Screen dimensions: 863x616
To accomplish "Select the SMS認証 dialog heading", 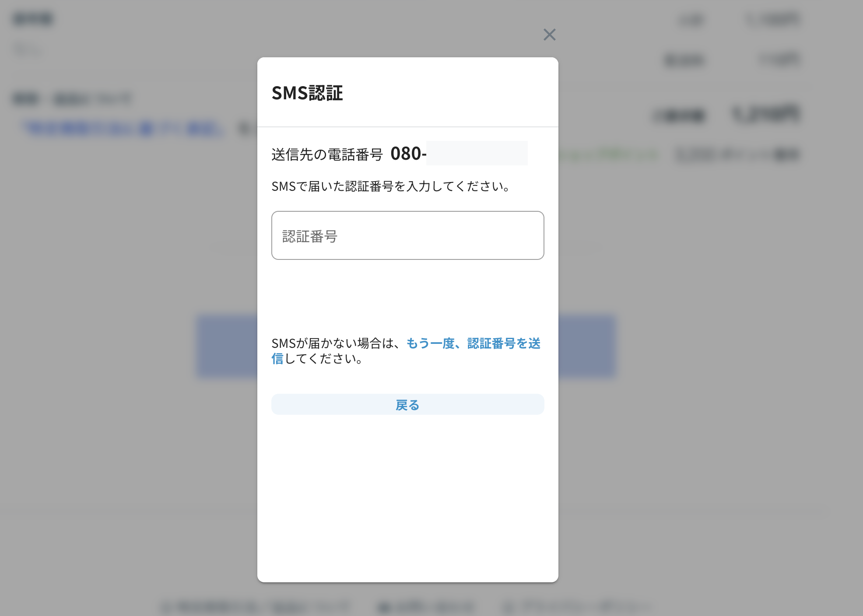I will click(x=307, y=93).
